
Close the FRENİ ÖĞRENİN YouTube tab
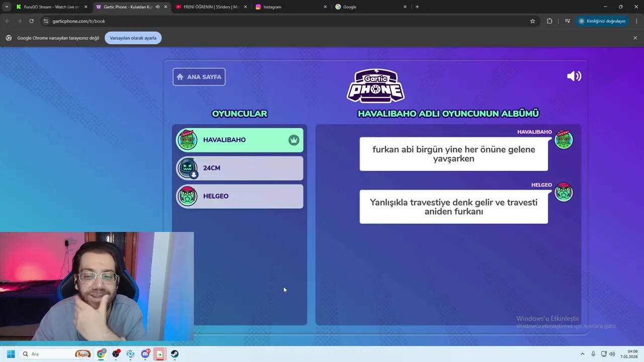(246, 7)
